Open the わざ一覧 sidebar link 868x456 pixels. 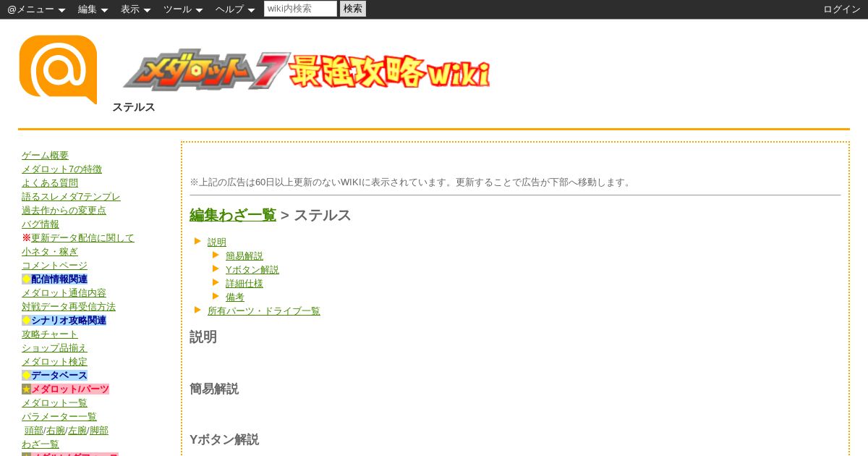point(41,444)
